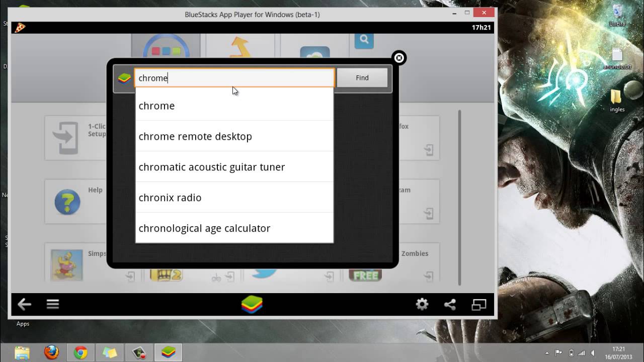The image size is (644, 362).
Task: Open File Explorer from taskbar
Action: (x=22, y=352)
